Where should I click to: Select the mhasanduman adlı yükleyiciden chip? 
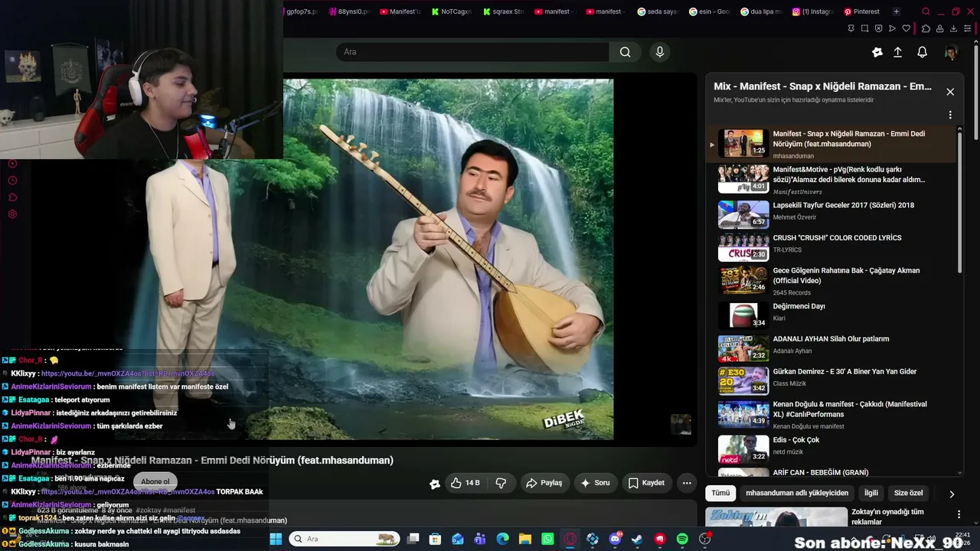tap(797, 493)
